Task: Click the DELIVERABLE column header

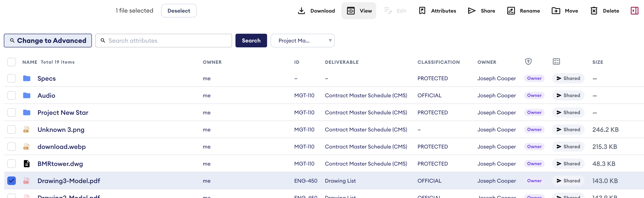Action: coord(341,62)
